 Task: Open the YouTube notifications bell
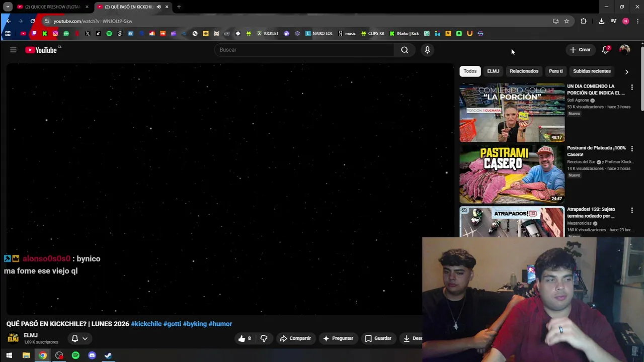[x=606, y=50]
